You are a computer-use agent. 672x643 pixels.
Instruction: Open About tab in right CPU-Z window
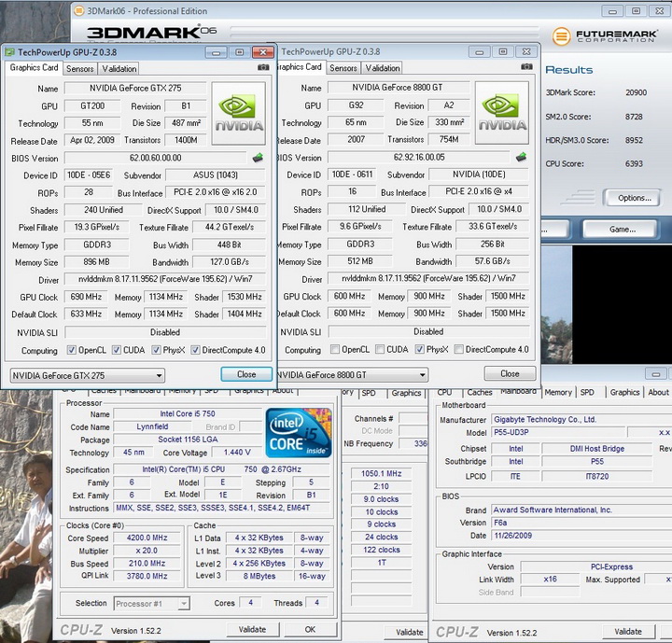point(658,392)
